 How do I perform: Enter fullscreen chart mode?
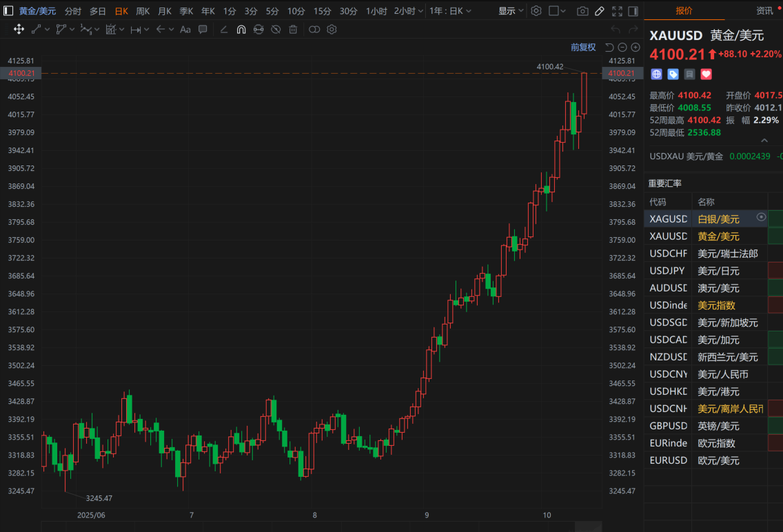pos(617,11)
